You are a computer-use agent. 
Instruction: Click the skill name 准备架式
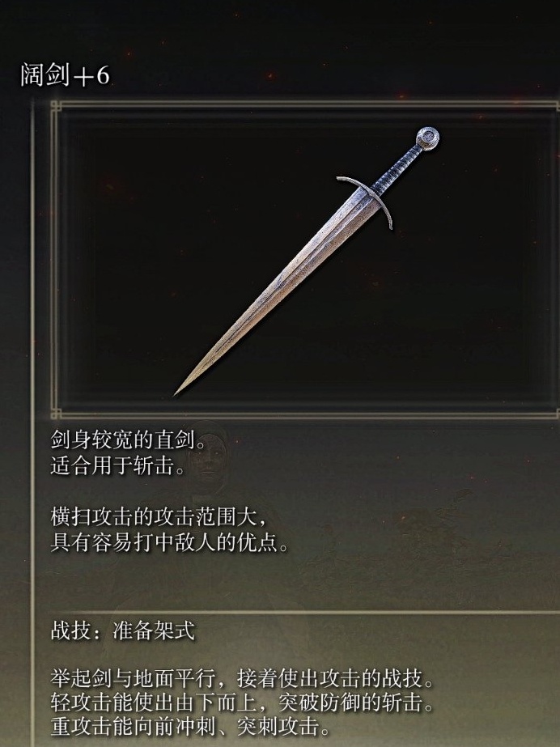coord(154,630)
